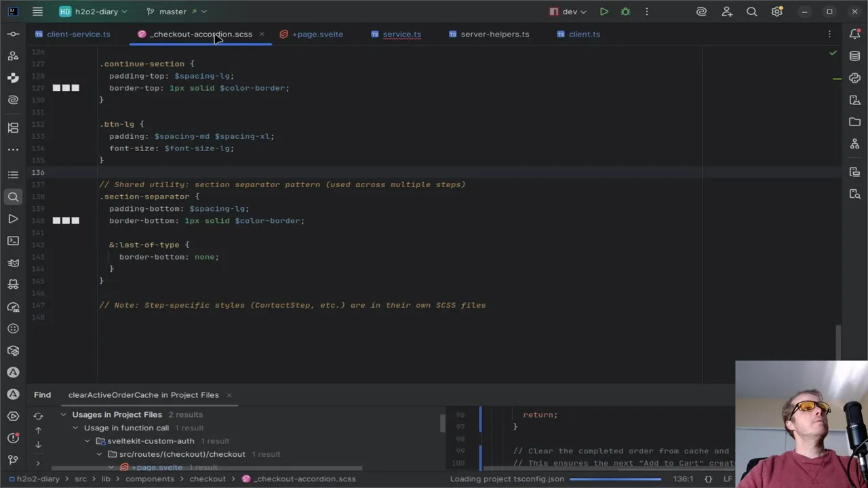
Task: Rerun the Find usages search
Action: click(38, 415)
